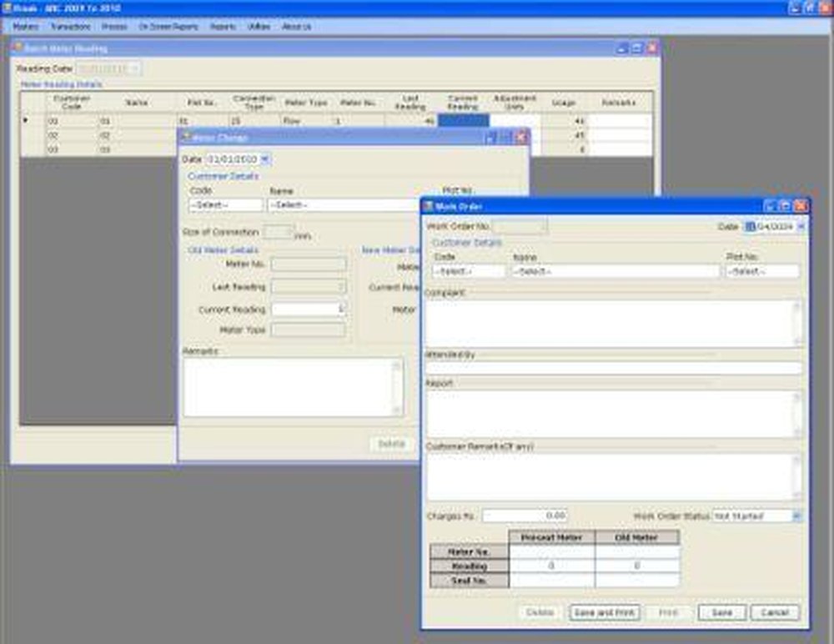Click Present Meter Meter No. cell
834x644 pixels.
click(x=551, y=552)
